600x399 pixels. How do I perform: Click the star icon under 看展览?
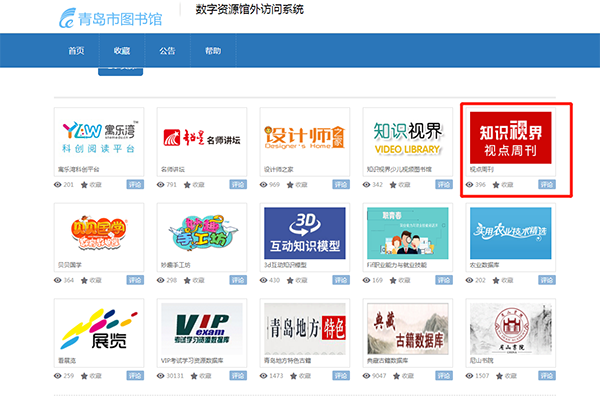(84, 376)
